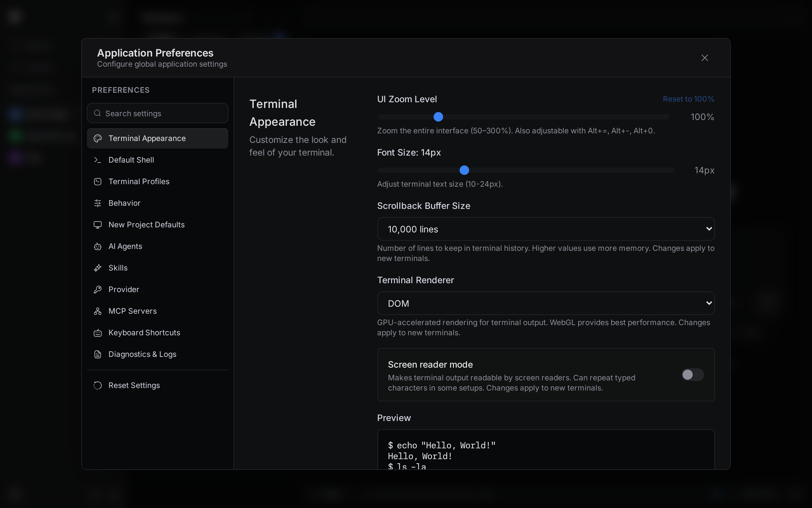The height and width of the screenshot is (508, 812).
Task: Open the Terminal Renderer dropdown
Action: point(546,303)
